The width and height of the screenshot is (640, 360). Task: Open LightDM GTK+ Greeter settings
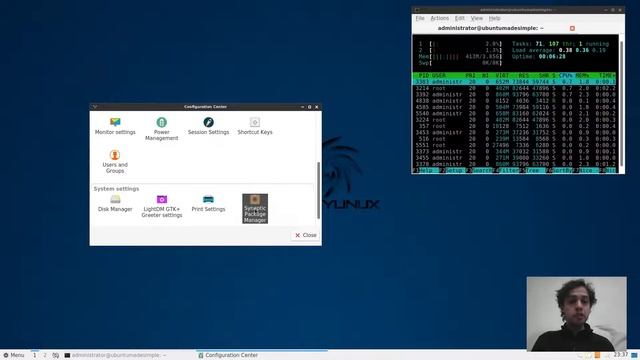coord(162,206)
